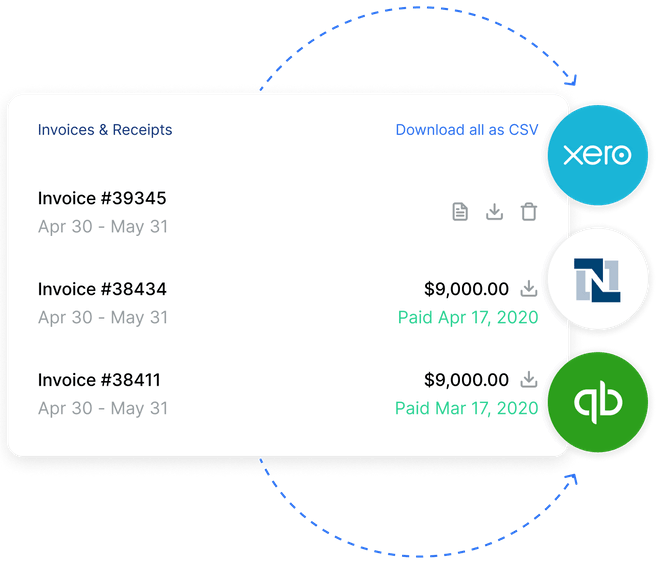The height and width of the screenshot is (567, 656).
Task: Download Invoice #38434 via download icon
Action: 529,289
